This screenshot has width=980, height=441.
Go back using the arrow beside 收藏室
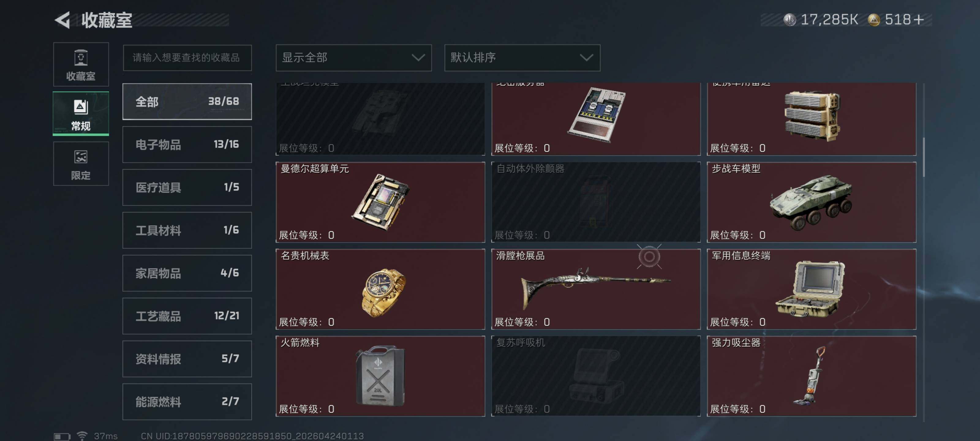click(62, 20)
